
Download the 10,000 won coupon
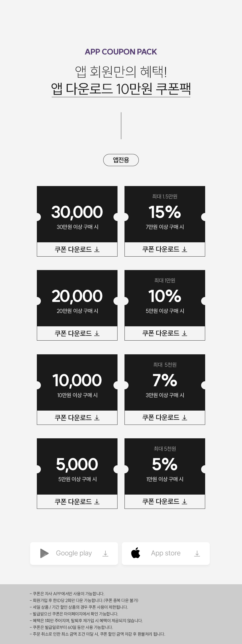click(77, 418)
